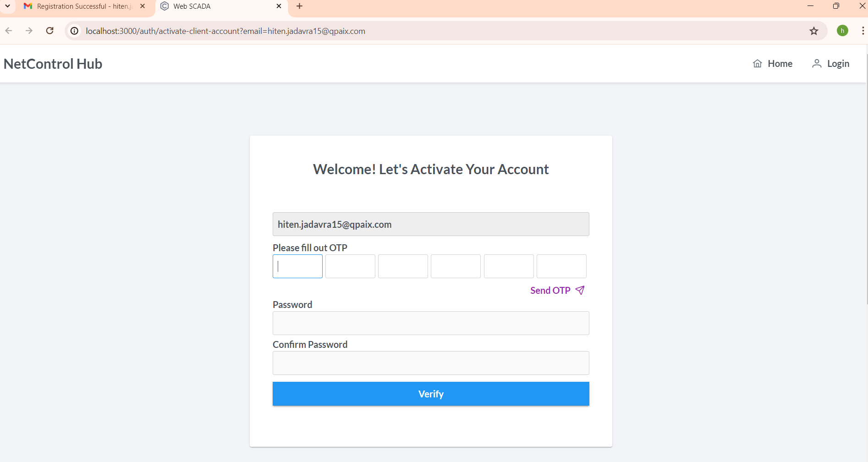Viewport: 868px width, 462px height.
Task: Click the Send OTP paper plane icon
Action: coord(580,290)
